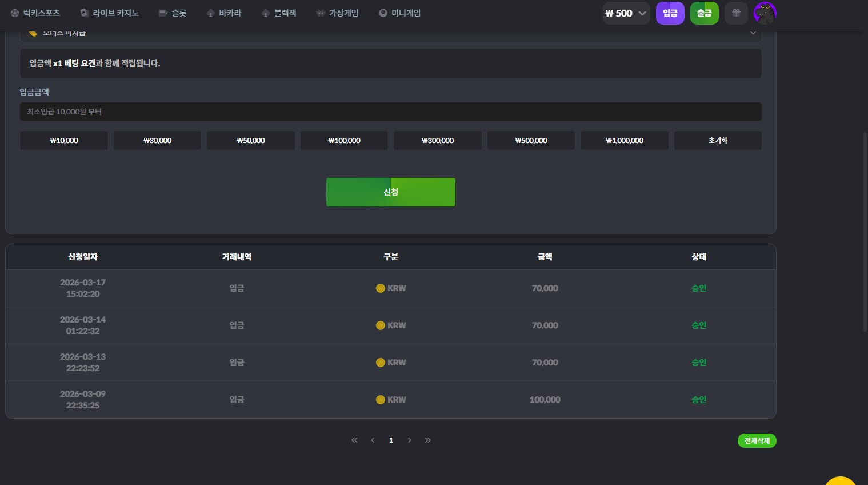
Task: Submit with the green 신청 button
Action: tap(390, 192)
